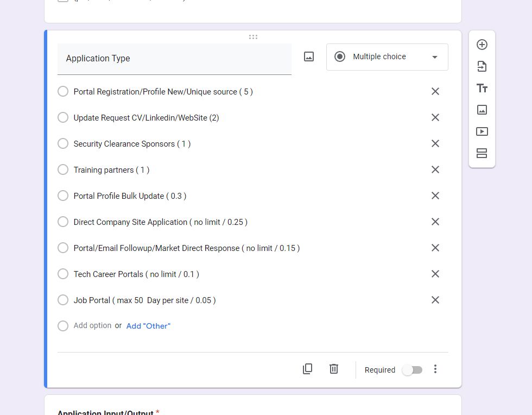Select radio for Update Request CV/Linkedin
Viewport: 532px width, 415px height.
[63, 117]
